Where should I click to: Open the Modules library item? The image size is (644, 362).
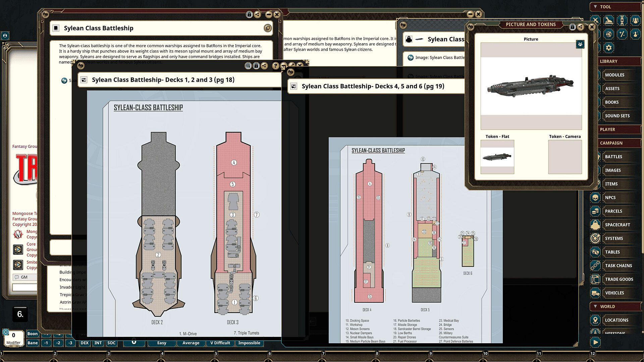coord(614,75)
